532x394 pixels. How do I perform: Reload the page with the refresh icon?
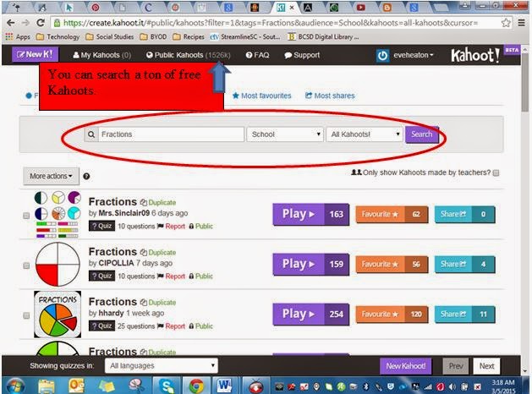(x=41, y=23)
